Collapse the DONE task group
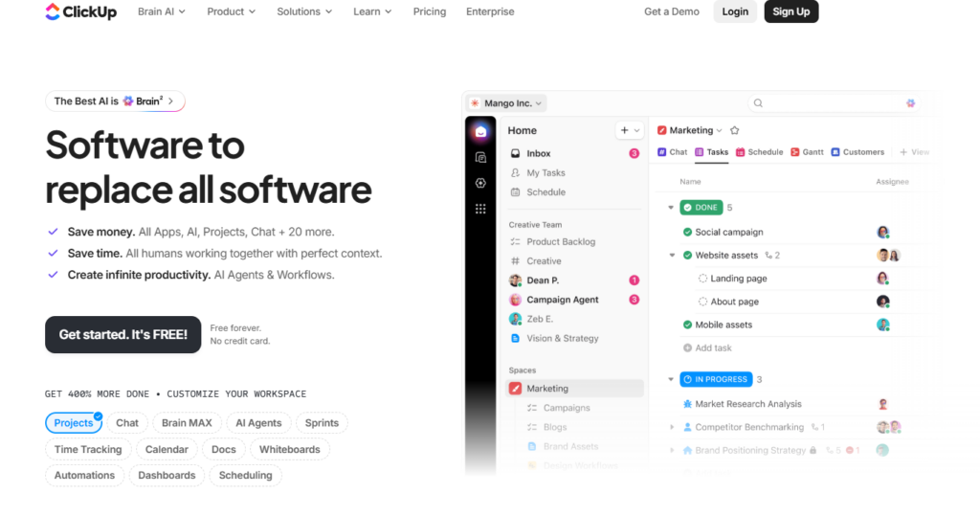The image size is (980, 516). coord(671,208)
